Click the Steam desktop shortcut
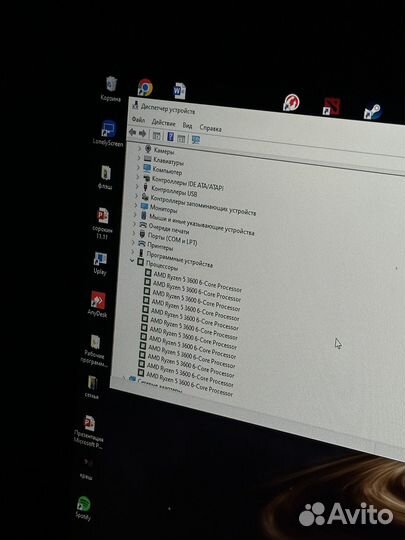 [x=373, y=112]
